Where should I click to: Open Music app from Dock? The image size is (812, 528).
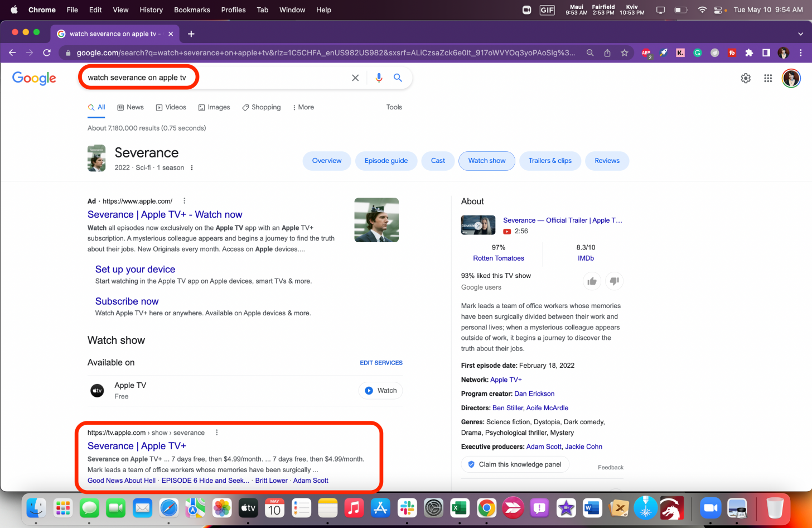pyautogui.click(x=354, y=508)
